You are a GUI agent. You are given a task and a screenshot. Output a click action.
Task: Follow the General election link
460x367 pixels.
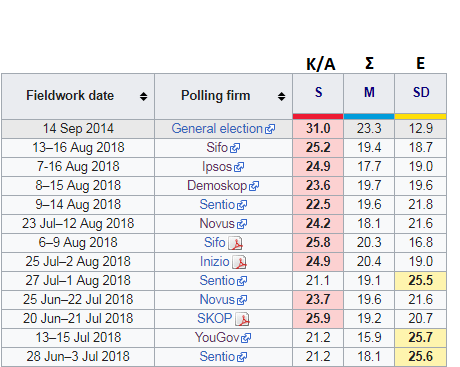[217, 128]
